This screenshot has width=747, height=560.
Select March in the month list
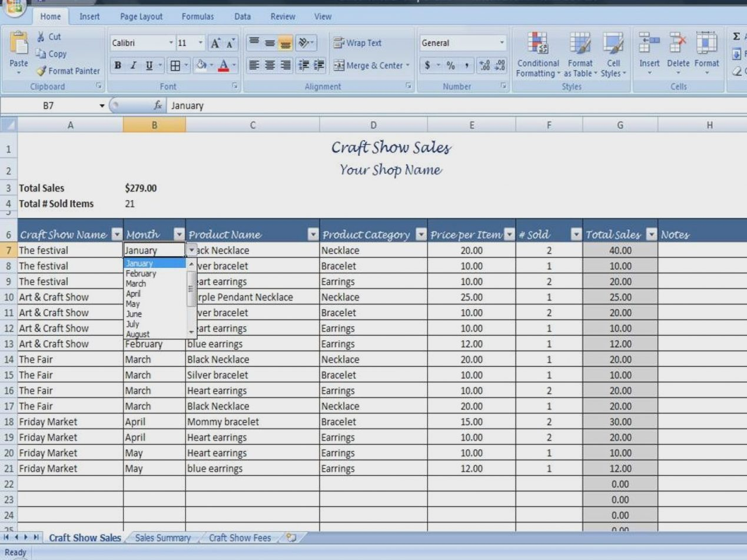pos(136,283)
